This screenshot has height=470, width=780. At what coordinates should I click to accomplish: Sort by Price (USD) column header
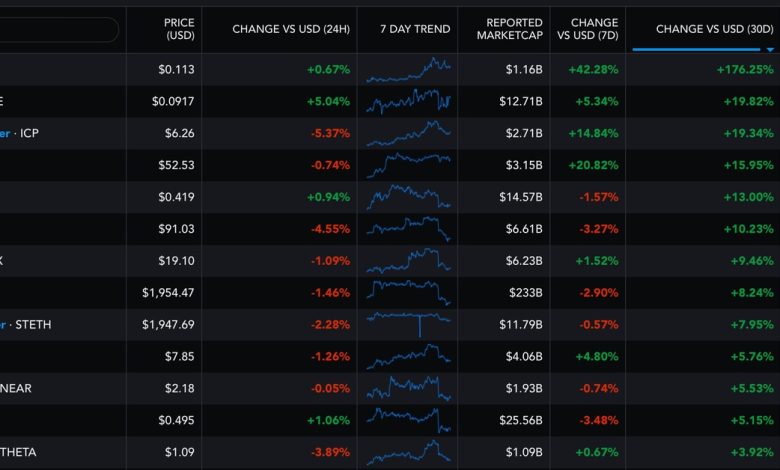pos(180,29)
